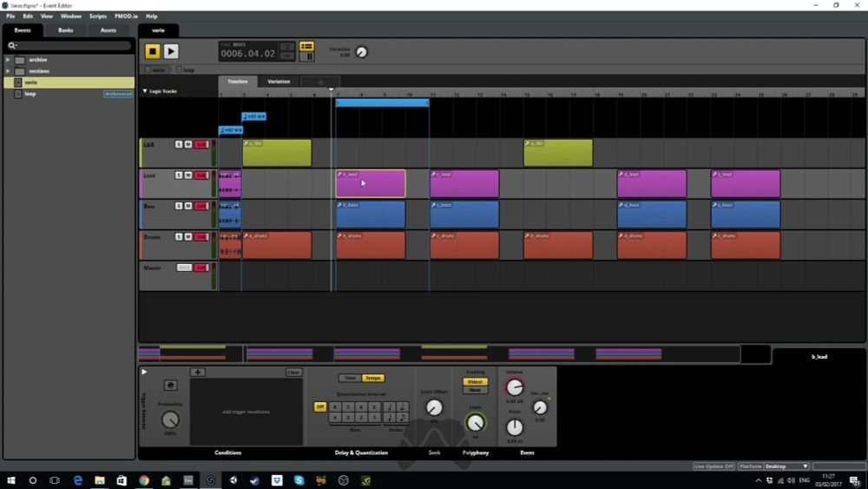Screen dimensions: 868x489
Task: Click the Play transport button
Action: tap(171, 51)
